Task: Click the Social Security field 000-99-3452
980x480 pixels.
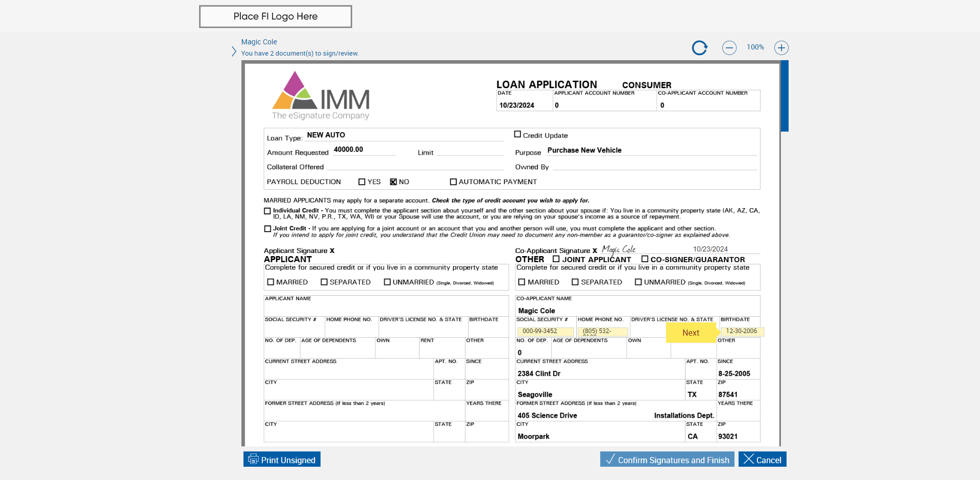Action: 546,331
